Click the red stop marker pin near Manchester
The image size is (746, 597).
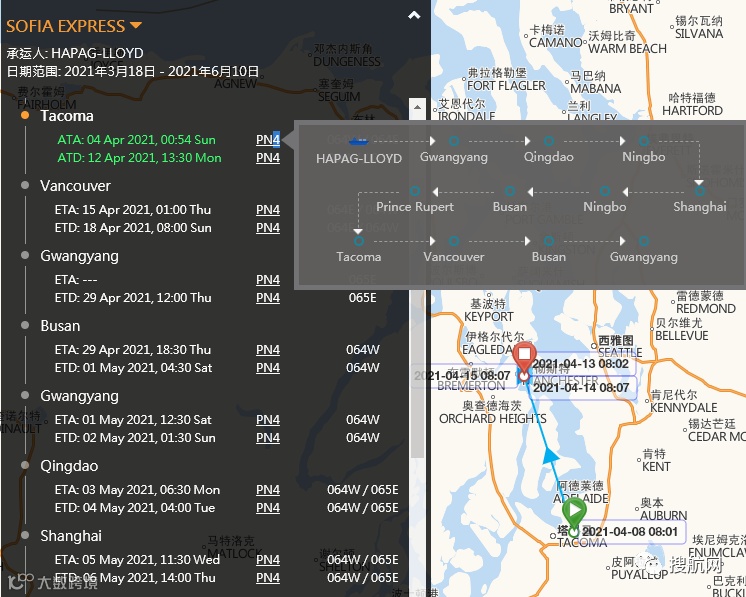(x=524, y=358)
